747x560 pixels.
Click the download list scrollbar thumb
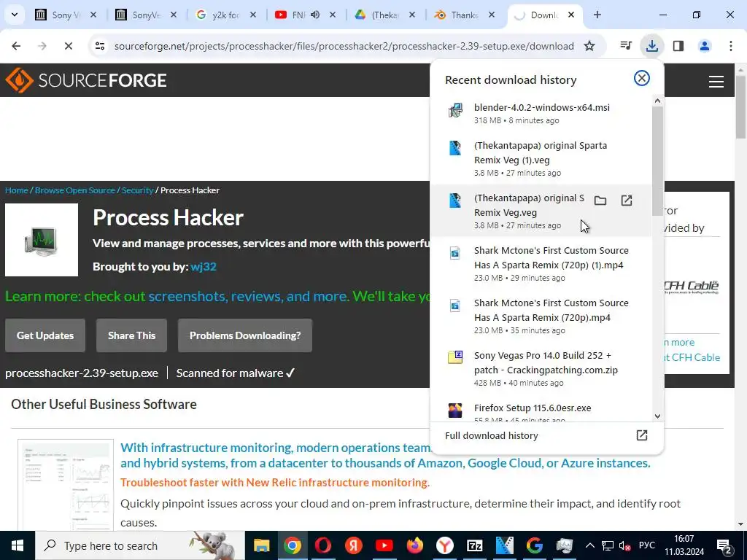[x=657, y=160]
